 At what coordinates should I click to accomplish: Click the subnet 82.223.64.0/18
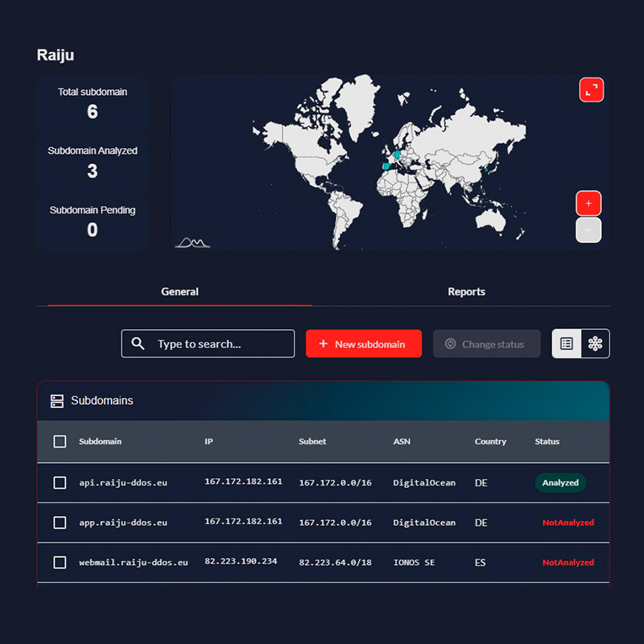point(335,562)
